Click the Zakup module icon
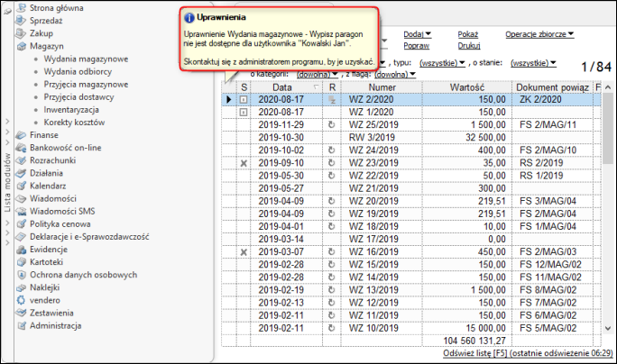This screenshot has height=364, width=617. click(x=22, y=33)
